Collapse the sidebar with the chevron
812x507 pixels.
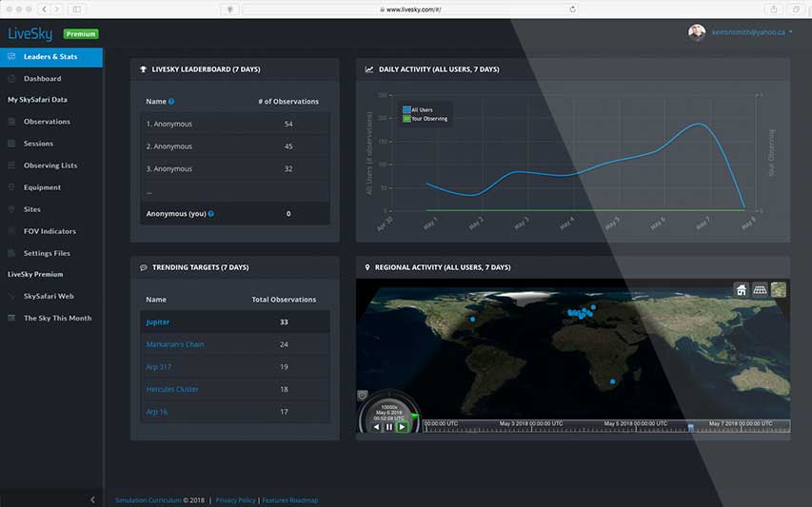[92, 499]
